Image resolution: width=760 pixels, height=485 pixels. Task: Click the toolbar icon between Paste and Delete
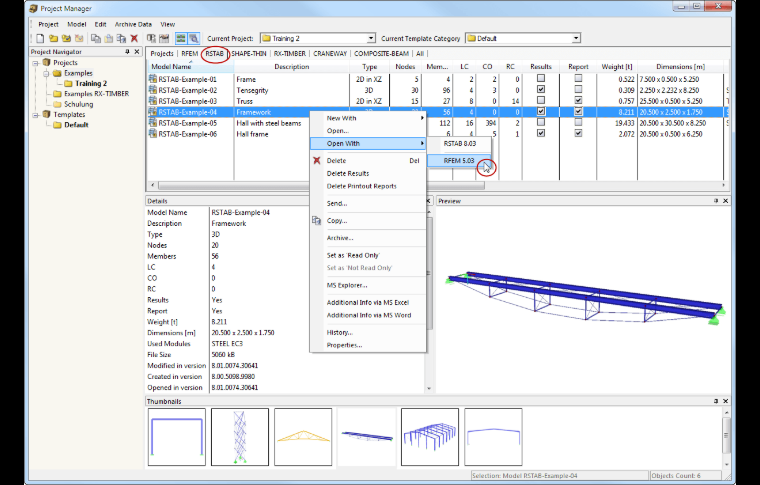122,38
